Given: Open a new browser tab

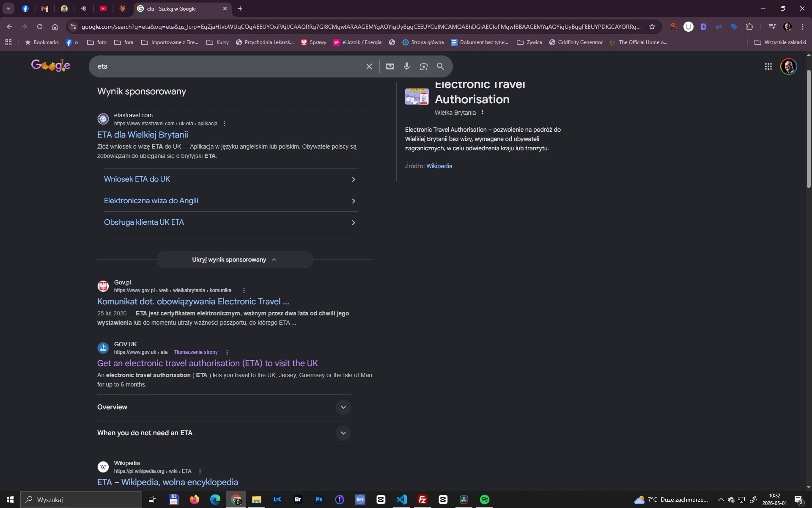Looking at the screenshot, I should (240, 8).
